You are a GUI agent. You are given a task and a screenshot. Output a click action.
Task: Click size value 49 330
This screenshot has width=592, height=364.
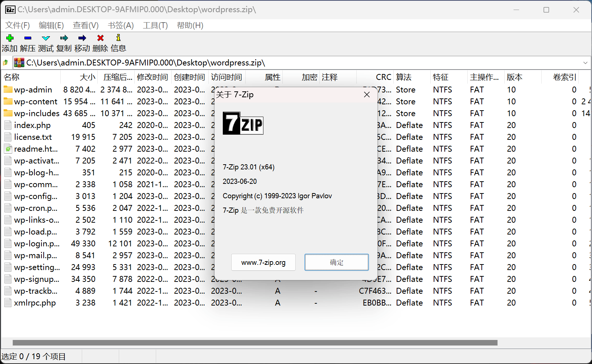tap(83, 243)
